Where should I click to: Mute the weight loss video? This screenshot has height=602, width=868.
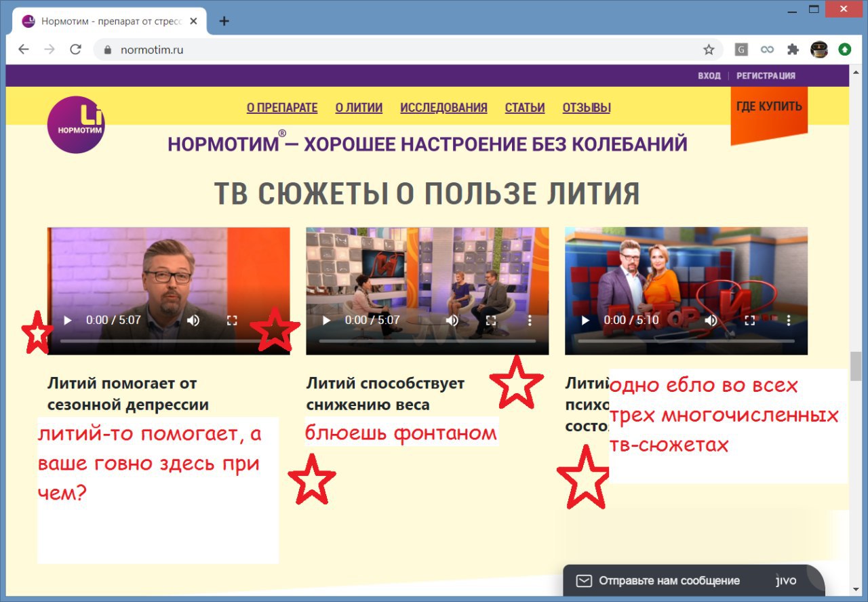(x=452, y=320)
